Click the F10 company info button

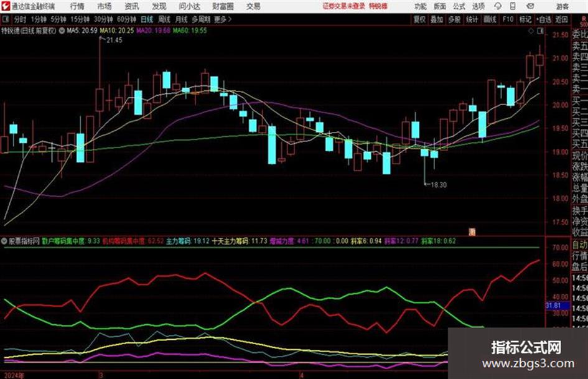pyautogui.click(x=508, y=19)
